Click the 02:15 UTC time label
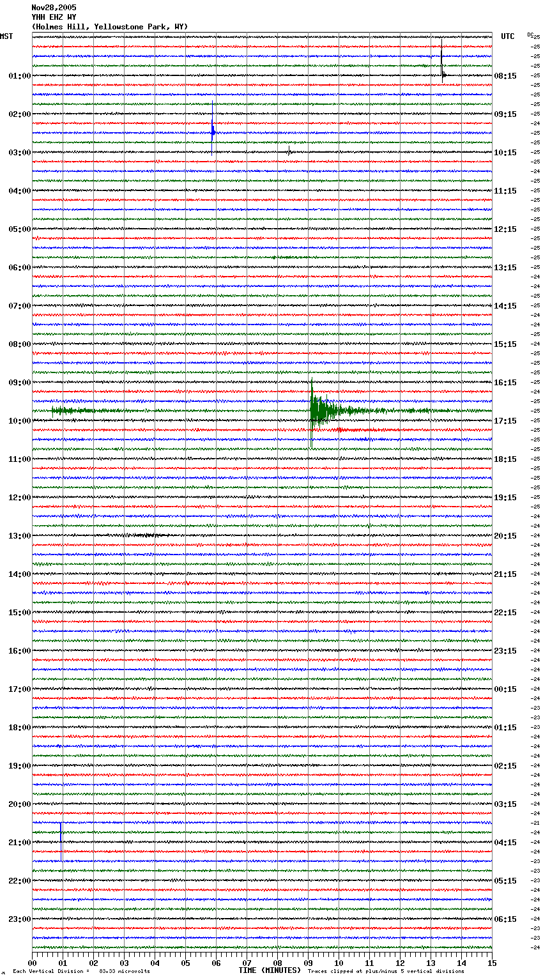The image size is (543, 980). (505, 766)
